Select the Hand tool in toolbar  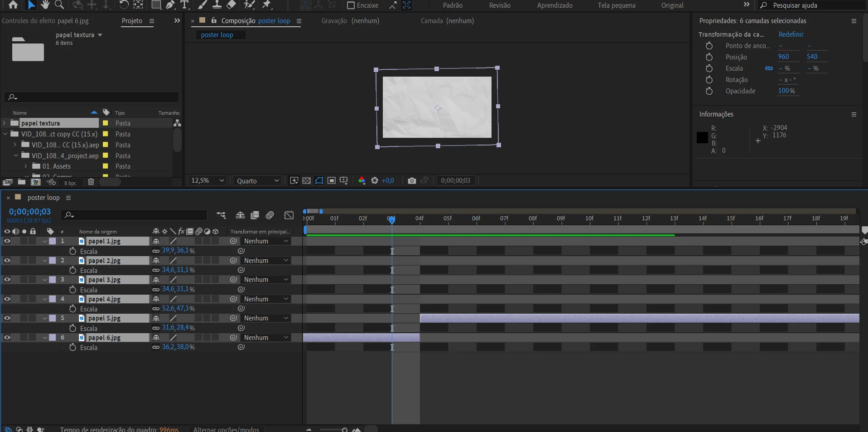(45, 5)
